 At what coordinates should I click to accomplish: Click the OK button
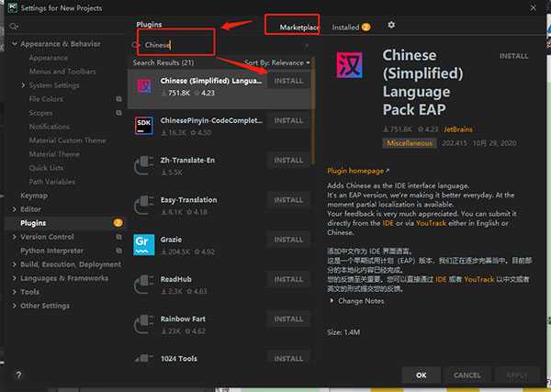(421, 375)
